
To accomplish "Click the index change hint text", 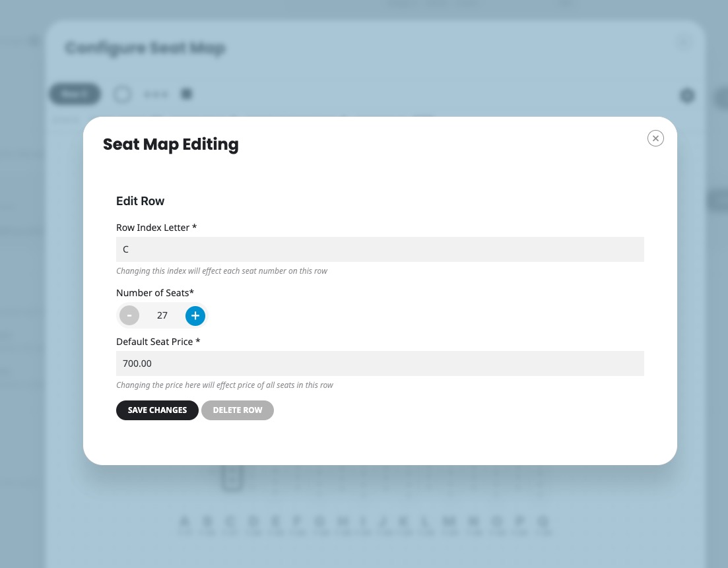I will coord(222,271).
